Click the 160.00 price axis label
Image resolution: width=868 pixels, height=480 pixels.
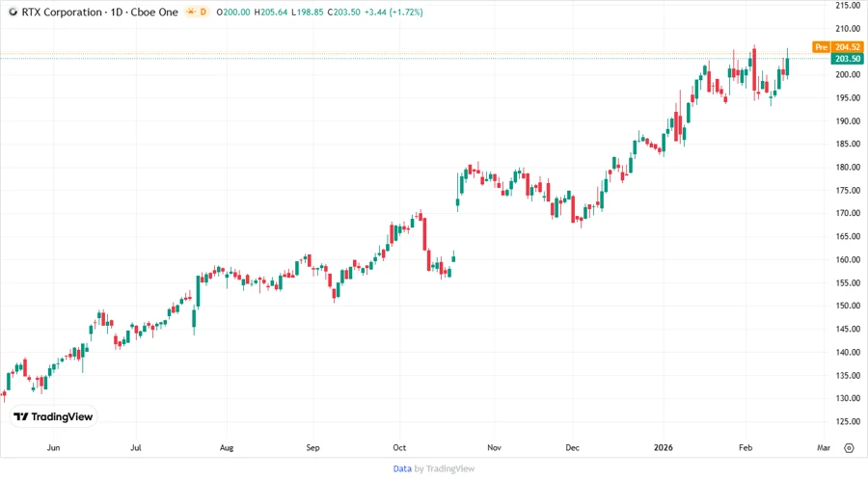tap(848, 259)
